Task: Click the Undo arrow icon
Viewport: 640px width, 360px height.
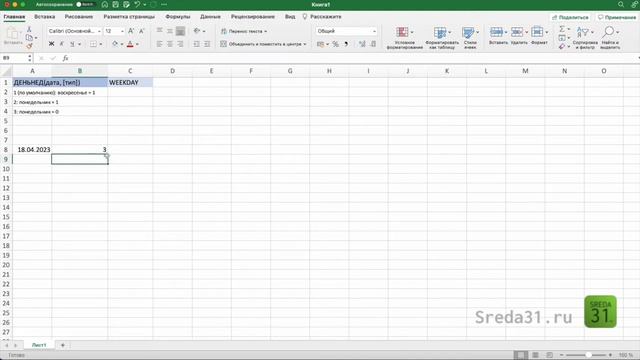Action: coord(137,4)
